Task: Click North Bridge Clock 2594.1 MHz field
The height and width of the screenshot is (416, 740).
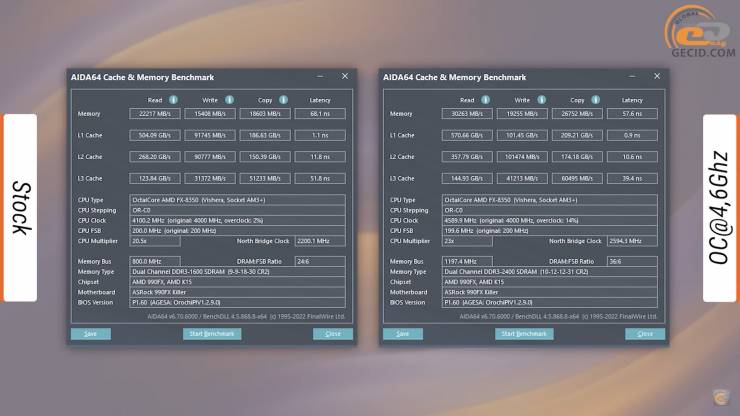Action: click(x=632, y=241)
